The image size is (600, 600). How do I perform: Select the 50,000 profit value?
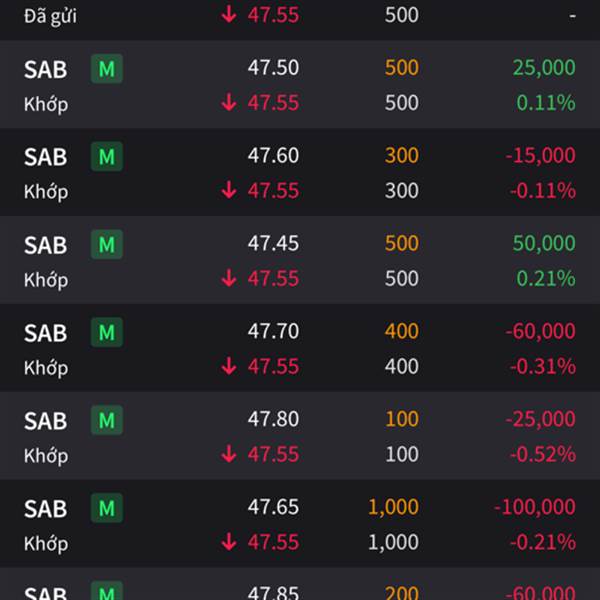544,243
